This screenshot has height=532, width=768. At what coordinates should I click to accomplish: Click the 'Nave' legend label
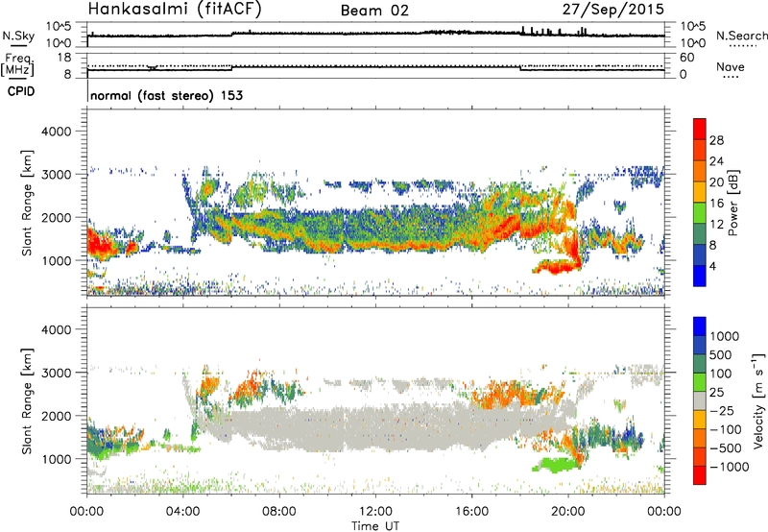[x=731, y=66]
